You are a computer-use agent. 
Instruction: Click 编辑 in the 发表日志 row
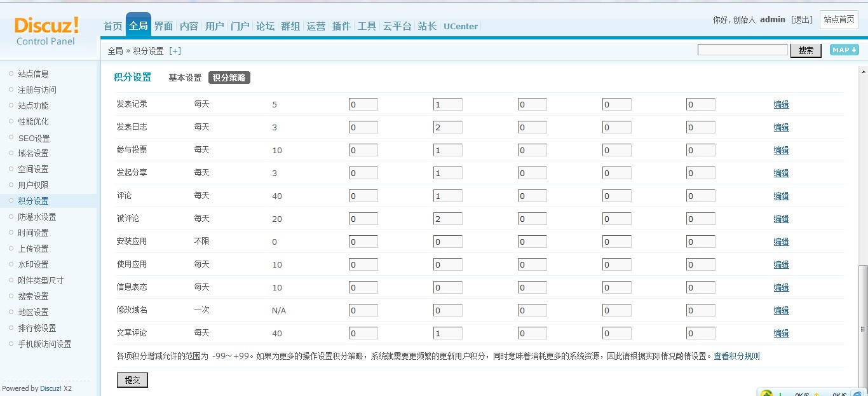click(x=781, y=127)
